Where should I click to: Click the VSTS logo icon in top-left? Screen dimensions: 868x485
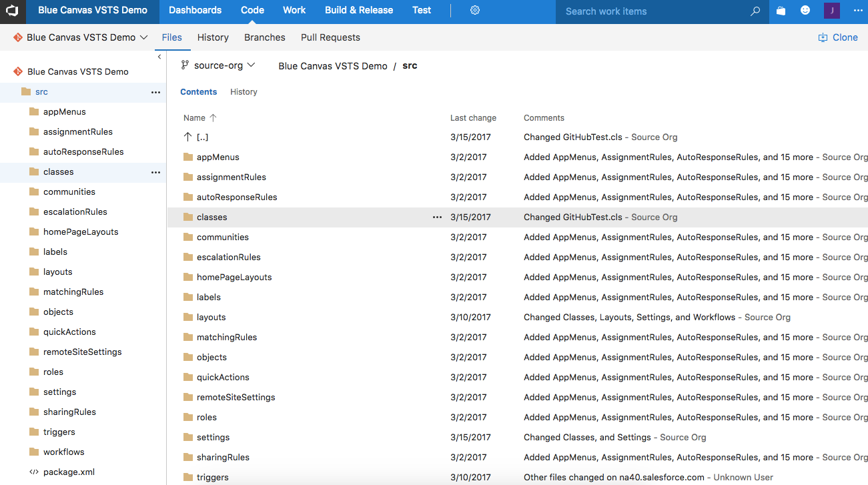pos(12,11)
